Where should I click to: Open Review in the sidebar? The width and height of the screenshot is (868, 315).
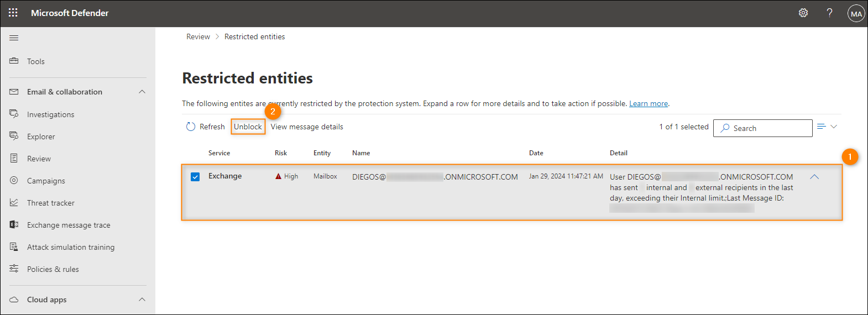coord(39,159)
